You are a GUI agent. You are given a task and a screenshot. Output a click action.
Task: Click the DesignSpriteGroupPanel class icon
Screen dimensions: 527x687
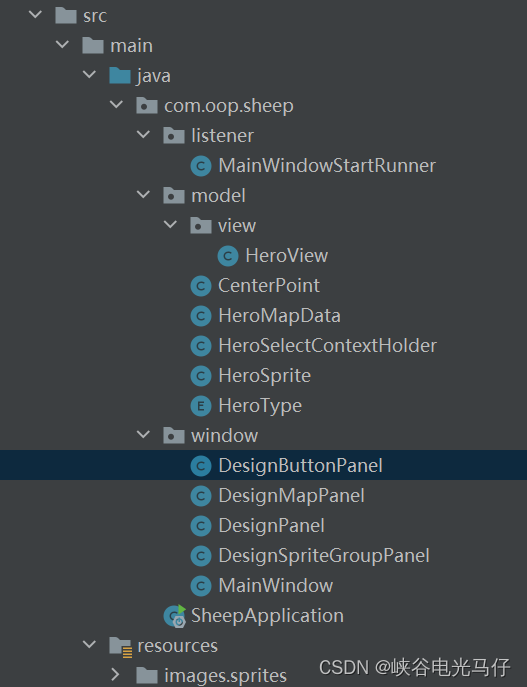click(x=201, y=556)
